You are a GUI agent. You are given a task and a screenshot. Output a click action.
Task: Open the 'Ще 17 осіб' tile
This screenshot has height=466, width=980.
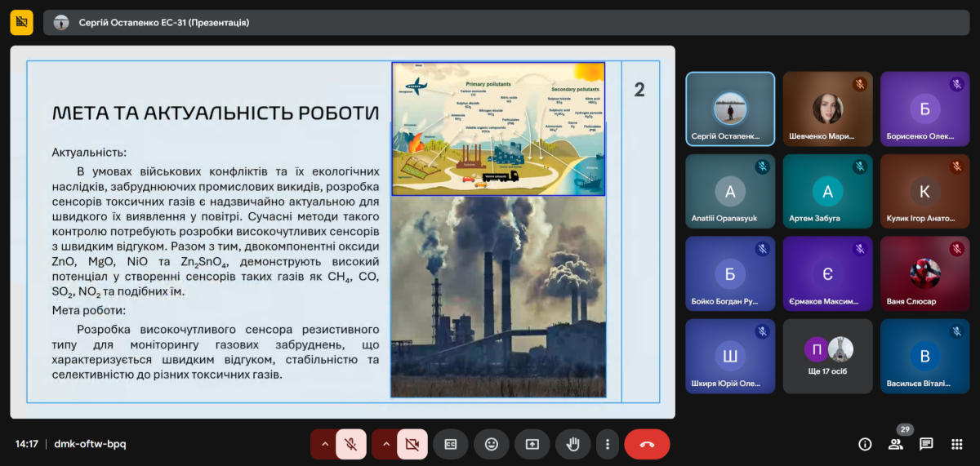pos(827,356)
